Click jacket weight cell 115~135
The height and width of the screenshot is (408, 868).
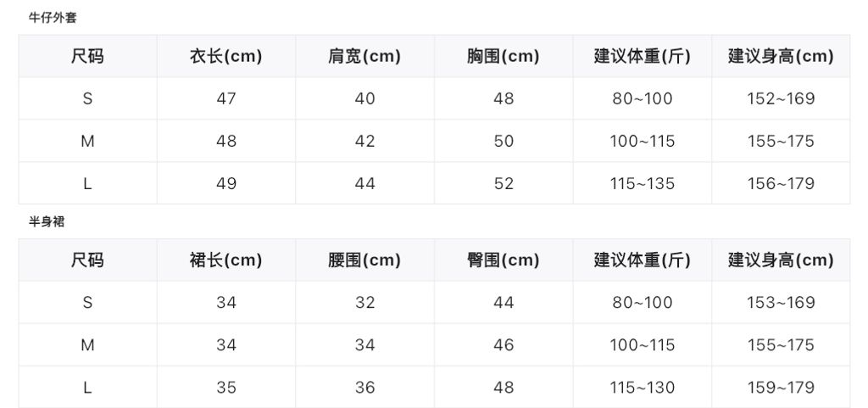tap(643, 184)
